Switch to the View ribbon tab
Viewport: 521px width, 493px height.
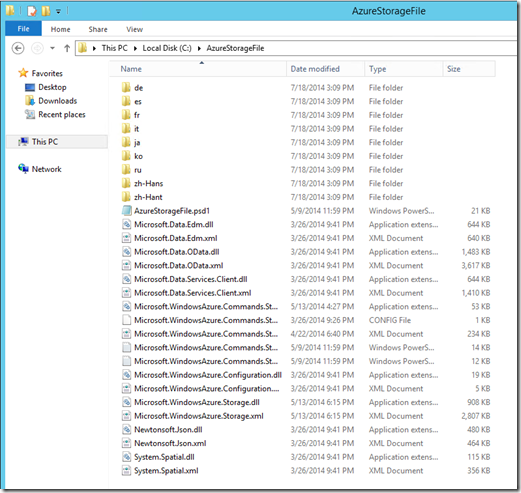[134, 29]
